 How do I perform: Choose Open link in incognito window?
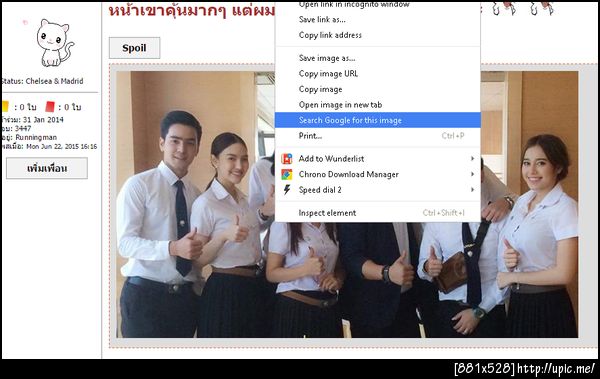[377, 5]
